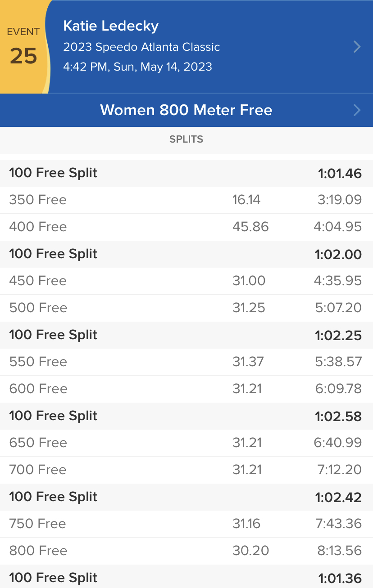Select Katie Ledecky swimmer name
Viewport: 373px width, 588px height.
pyautogui.click(x=111, y=26)
